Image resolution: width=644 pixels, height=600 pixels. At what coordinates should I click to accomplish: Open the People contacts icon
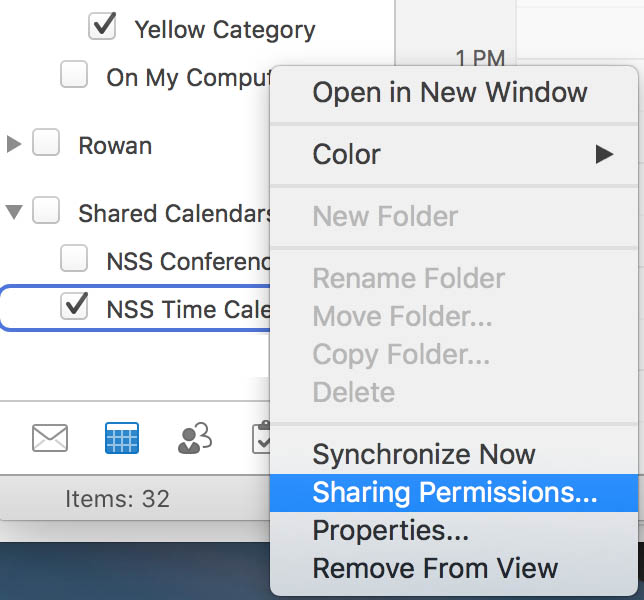coord(195,438)
